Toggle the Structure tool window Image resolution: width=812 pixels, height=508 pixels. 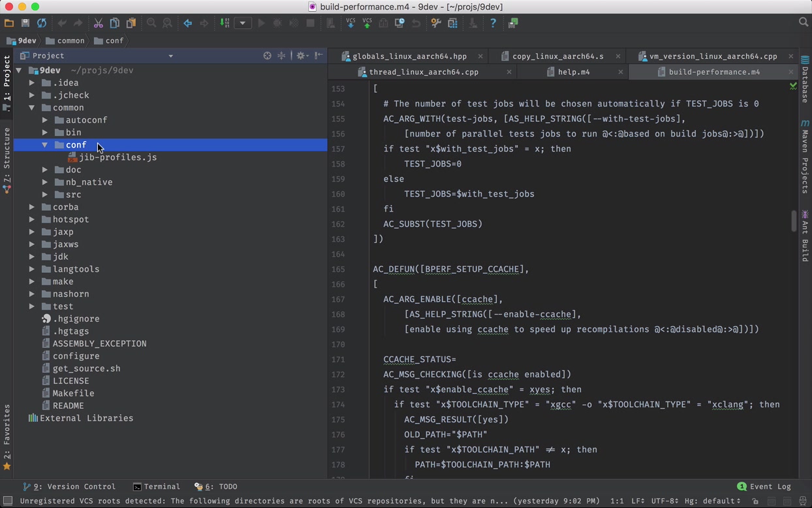pyautogui.click(x=7, y=160)
